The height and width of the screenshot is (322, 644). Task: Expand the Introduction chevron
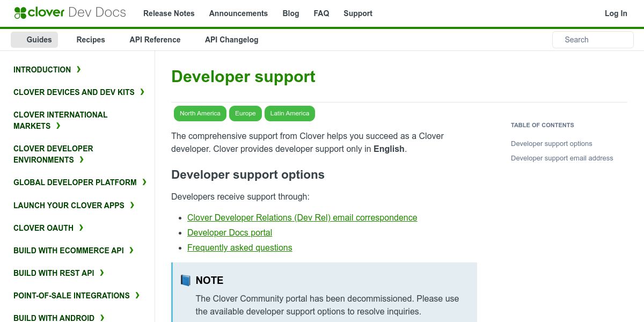click(x=79, y=69)
